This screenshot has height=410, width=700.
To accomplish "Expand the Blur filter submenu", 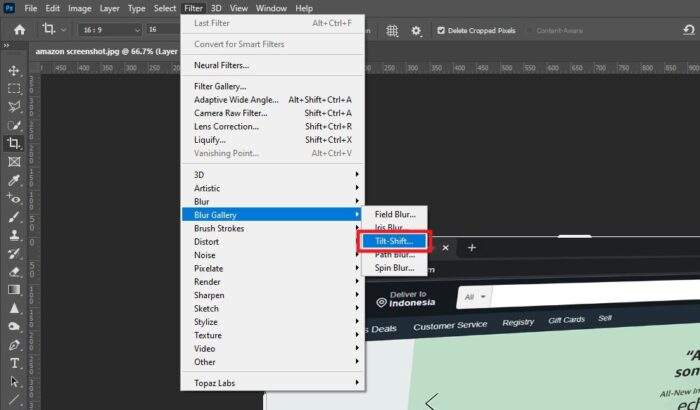I will pos(273,201).
